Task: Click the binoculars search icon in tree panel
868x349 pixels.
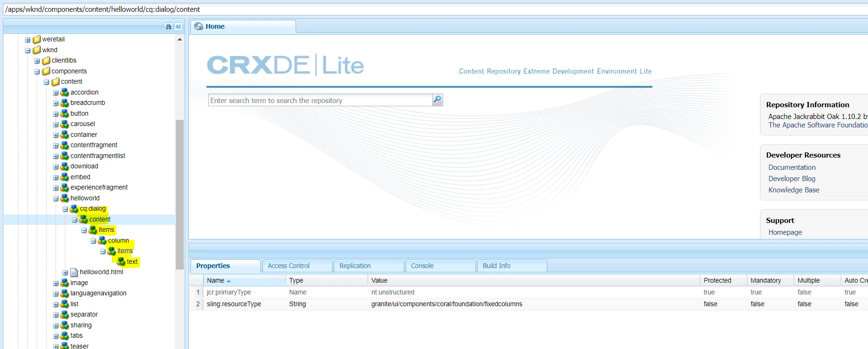Action: (168, 27)
